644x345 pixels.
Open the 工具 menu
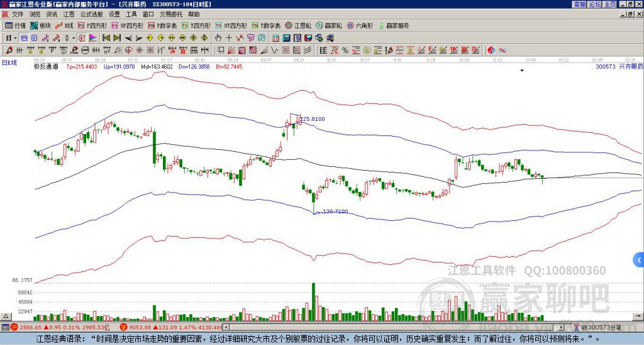click(131, 14)
